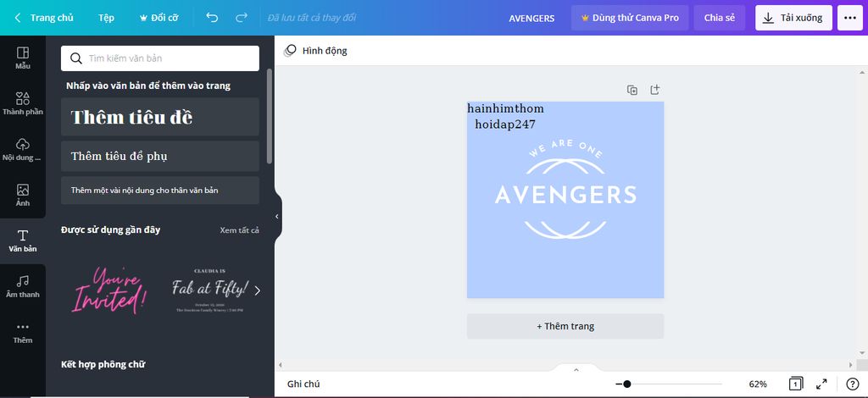Open the page count grid view icon
The width and height of the screenshot is (868, 398).
tap(796, 384)
